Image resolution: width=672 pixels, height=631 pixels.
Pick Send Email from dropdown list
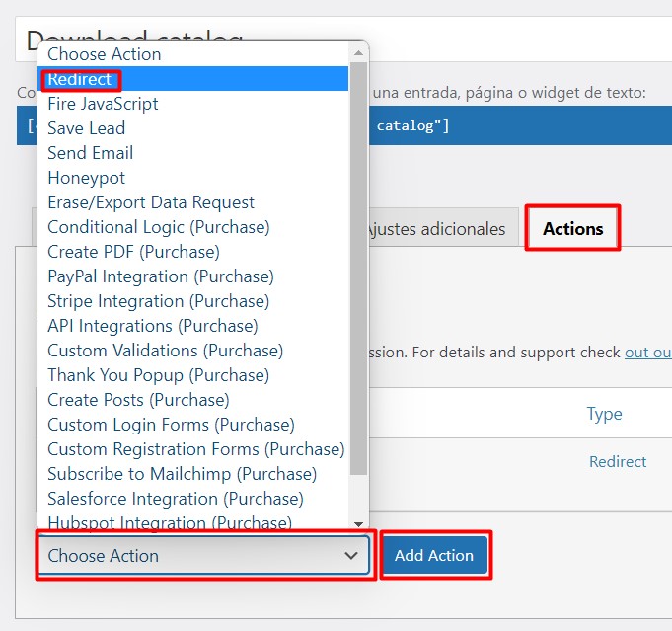(x=90, y=153)
